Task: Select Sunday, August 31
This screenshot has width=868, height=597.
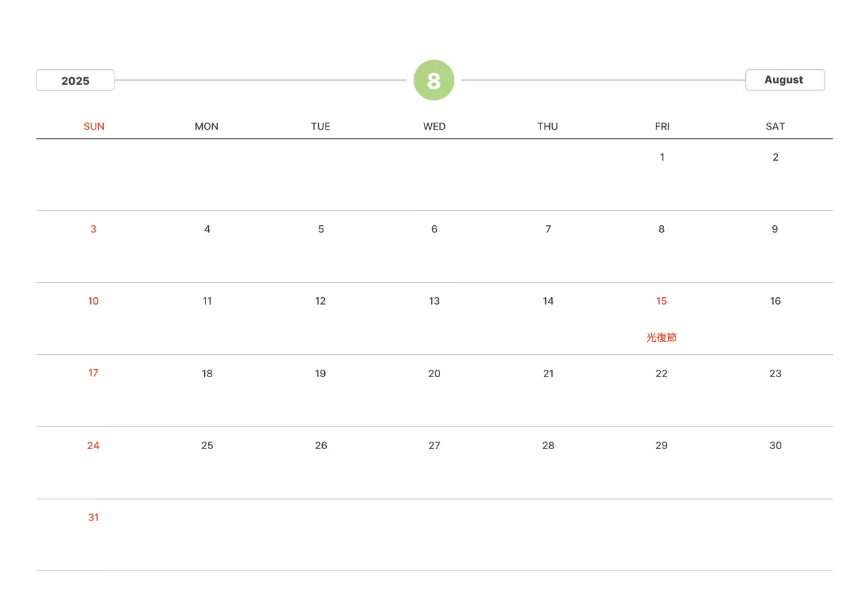Action: coord(94,518)
